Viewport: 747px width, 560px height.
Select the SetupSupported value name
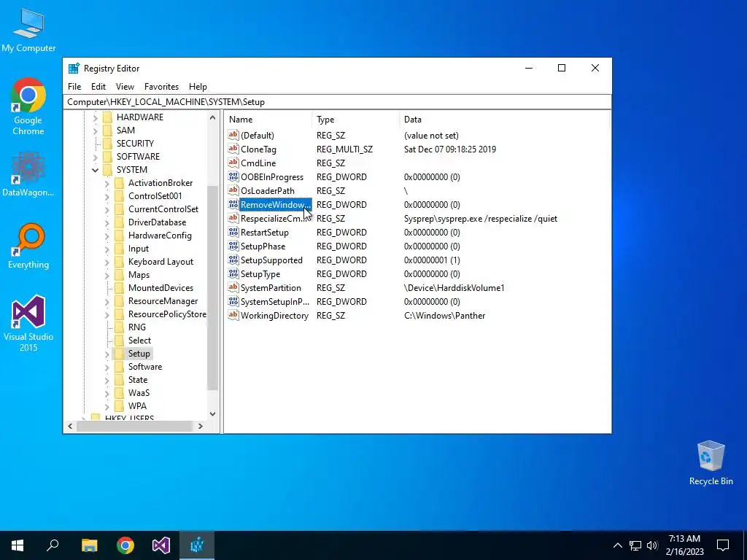[271, 260]
